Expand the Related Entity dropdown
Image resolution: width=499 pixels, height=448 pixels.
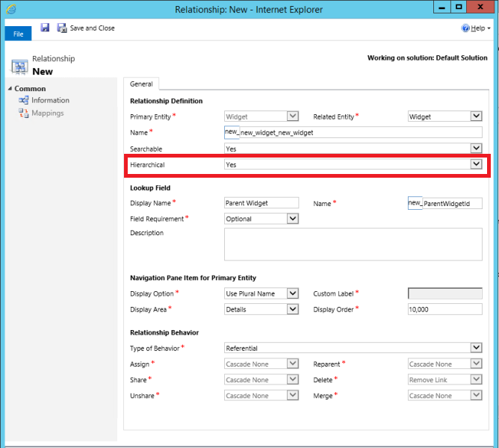click(x=475, y=116)
